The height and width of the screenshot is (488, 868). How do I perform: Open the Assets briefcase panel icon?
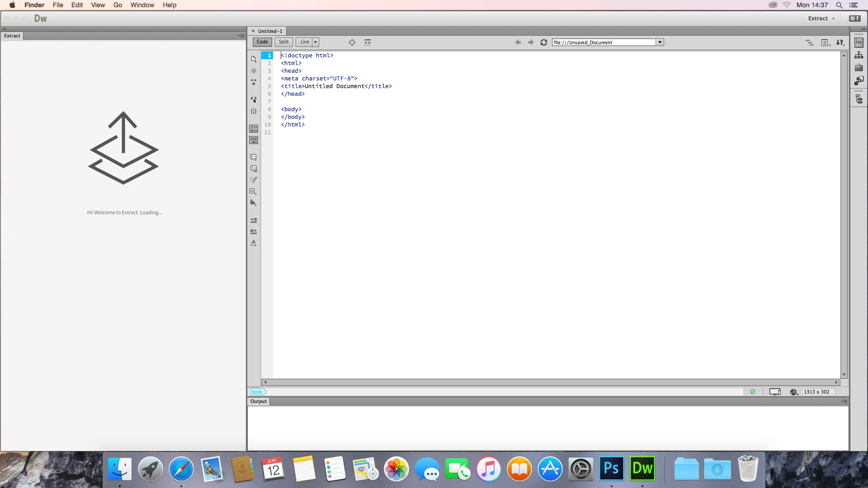point(859,68)
